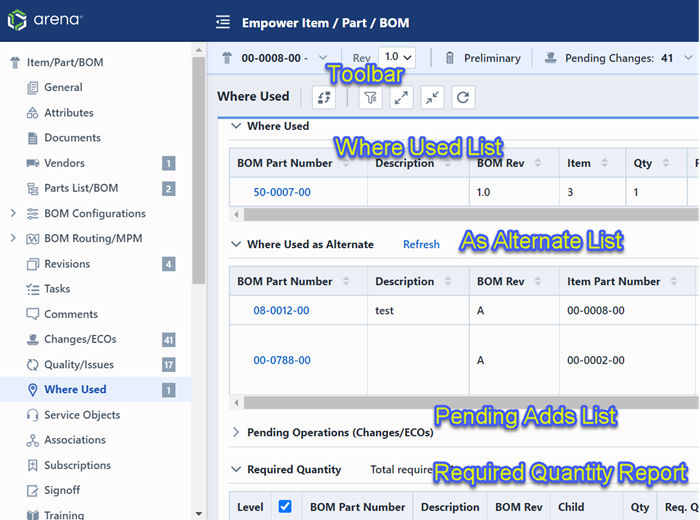Click the Refresh link for alternates
The width and height of the screenshot is (700, 520).
(x=421, y=244)
